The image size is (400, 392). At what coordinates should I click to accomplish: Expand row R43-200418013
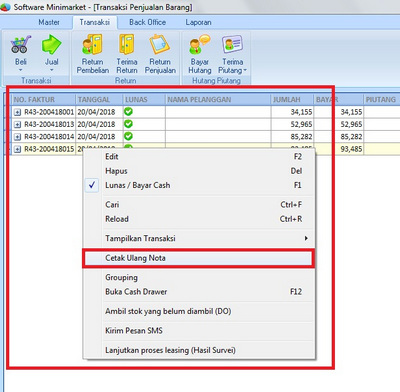tap(17, 125)
